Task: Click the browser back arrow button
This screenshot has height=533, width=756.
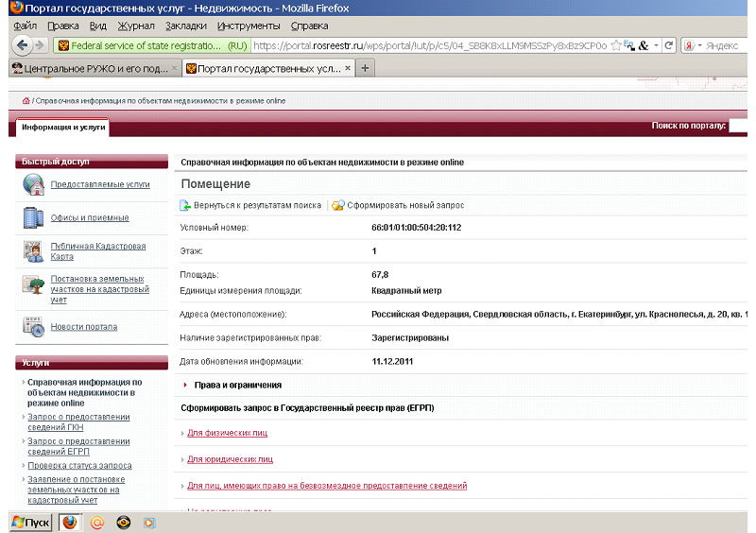Action: click(x=23, y=44)
